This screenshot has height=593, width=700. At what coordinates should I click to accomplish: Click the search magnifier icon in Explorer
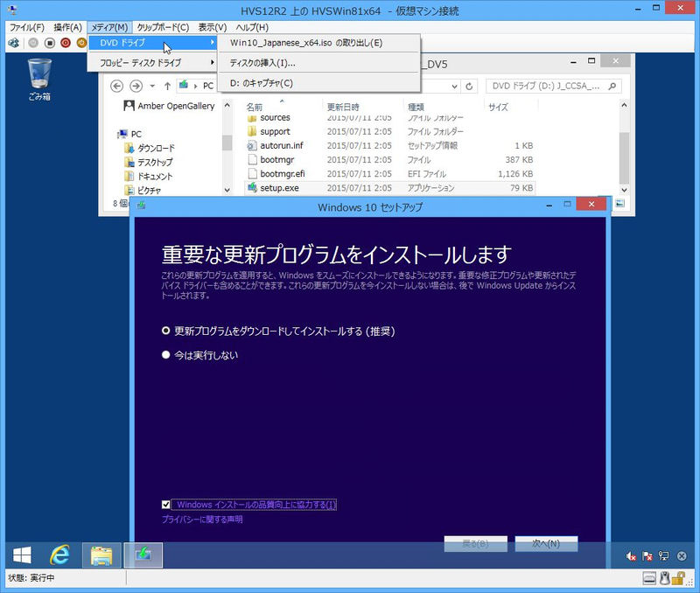click(x=612, y=86)
